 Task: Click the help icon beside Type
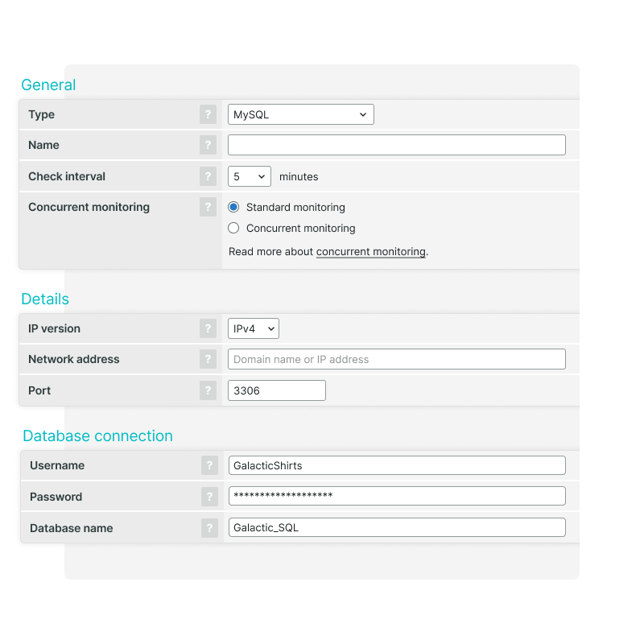[x=208, y=114]
